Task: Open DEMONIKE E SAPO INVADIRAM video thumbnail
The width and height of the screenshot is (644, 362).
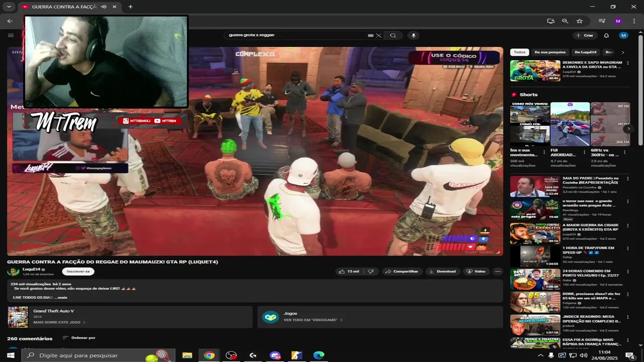Action: [x=535, y=71]
